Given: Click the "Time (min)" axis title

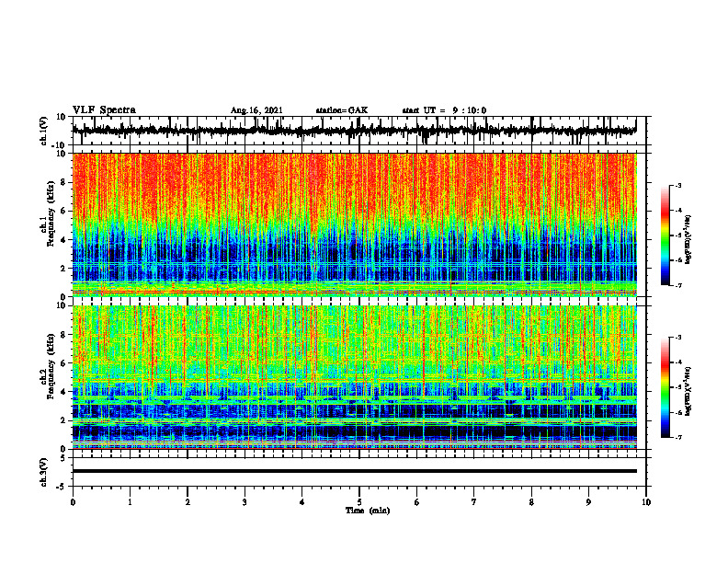Looking at the screenshot, I should (368, 511).
